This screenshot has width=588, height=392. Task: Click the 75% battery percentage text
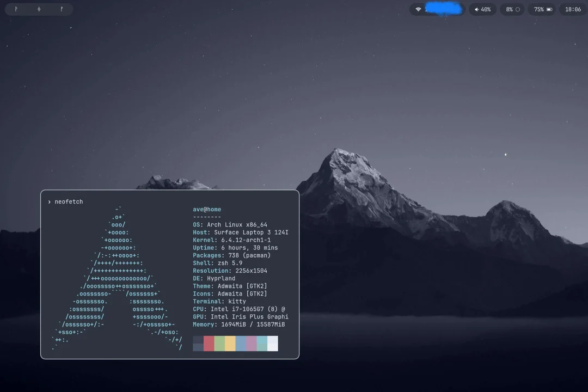[x=538, y=9]
